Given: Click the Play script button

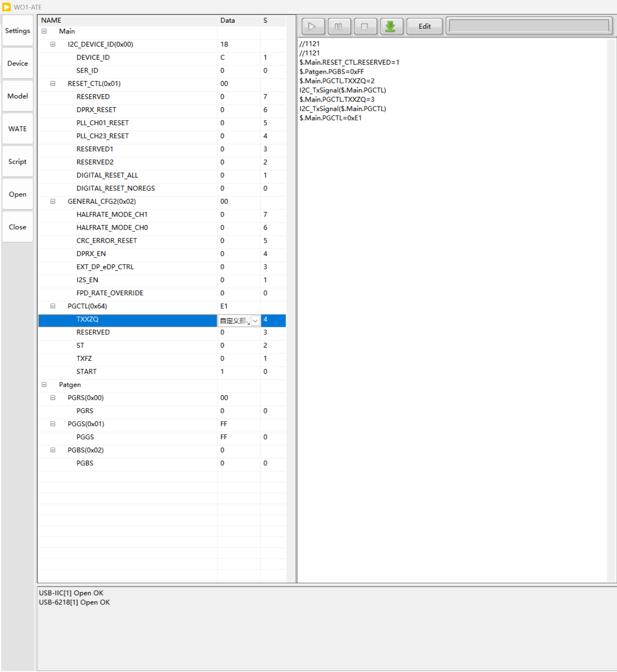Looking at the screenshot, I should pos(313,26).
